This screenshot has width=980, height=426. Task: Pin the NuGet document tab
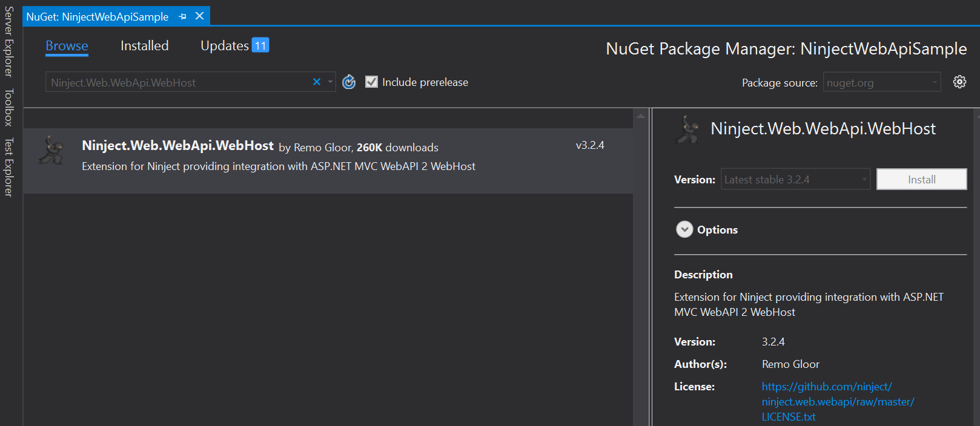pos(182,17)
